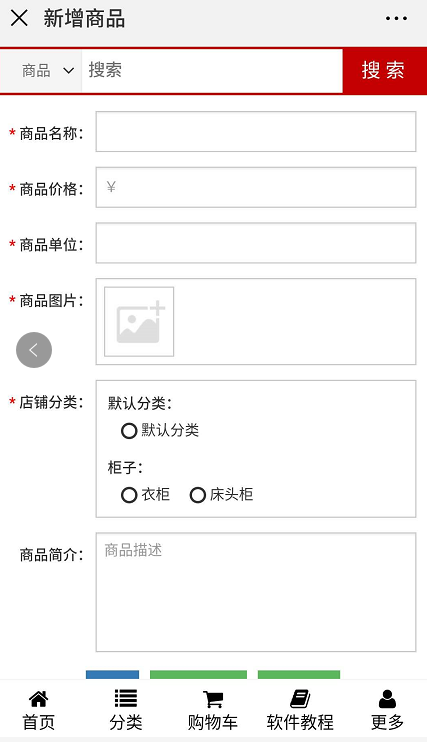Tap the add product image placeholder
The width and height of the screenshot is (427, 742).
coord(139,321)
